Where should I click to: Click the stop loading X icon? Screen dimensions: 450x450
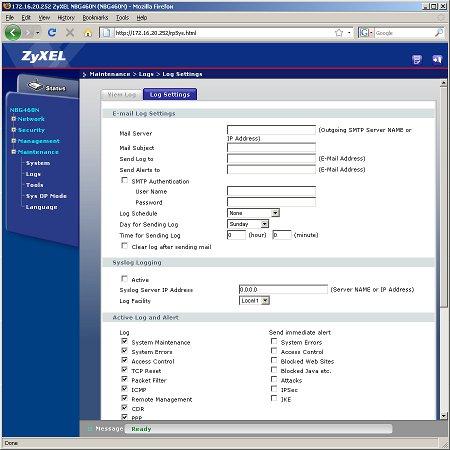[x=70, y=33]
